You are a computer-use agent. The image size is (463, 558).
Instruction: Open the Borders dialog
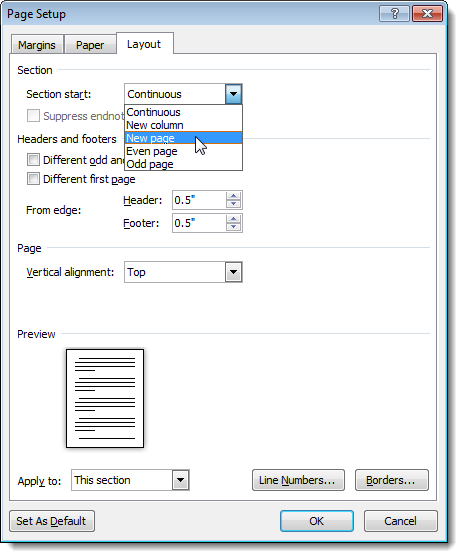392,480
